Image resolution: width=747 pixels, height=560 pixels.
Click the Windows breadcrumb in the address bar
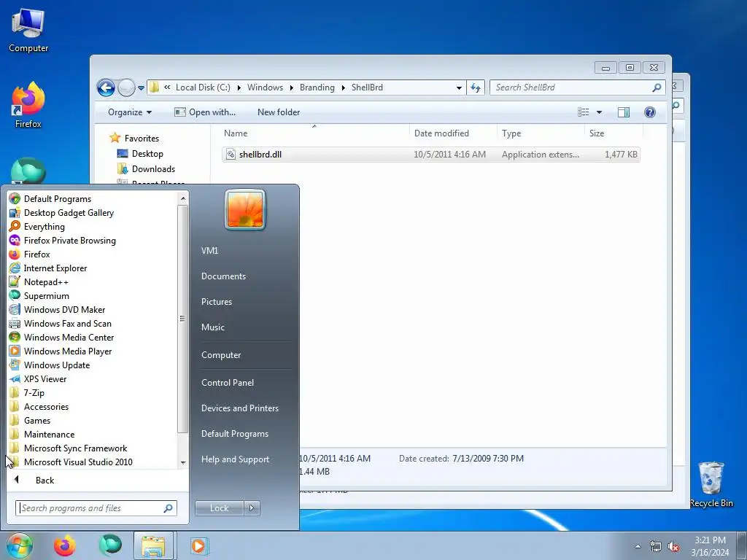click(x=265, y=87)
